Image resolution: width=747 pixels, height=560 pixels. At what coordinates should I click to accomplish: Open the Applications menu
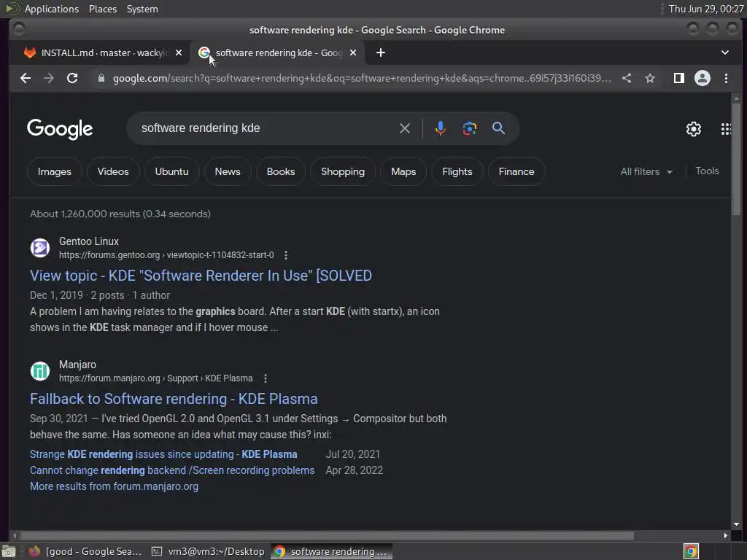52,9
